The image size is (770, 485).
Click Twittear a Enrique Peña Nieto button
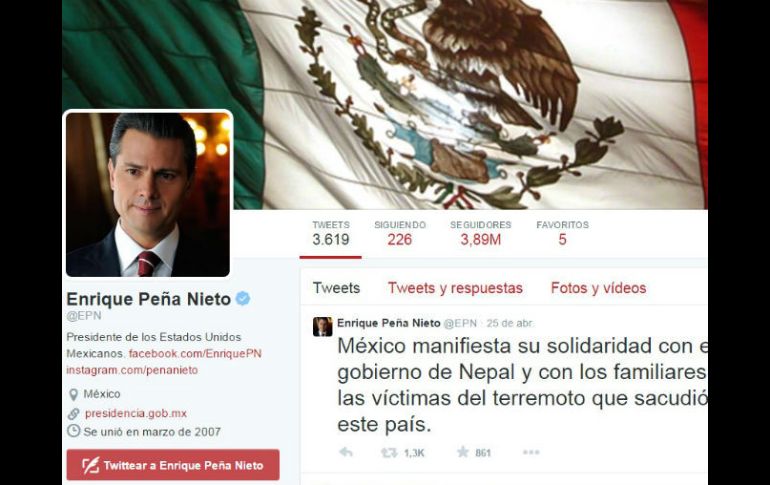click(173, 465)
